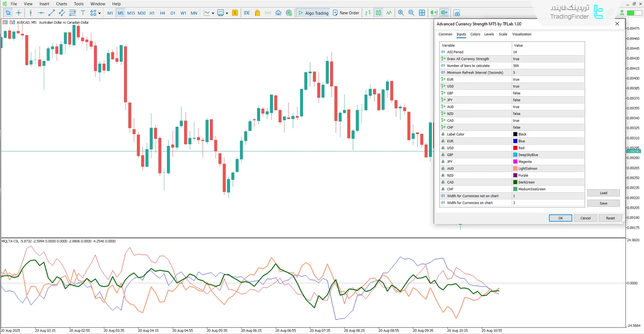The width and height of the screenshot is (644, 334).
Task: Open the Fibonacci retracement tool
Action: point(72,13)
